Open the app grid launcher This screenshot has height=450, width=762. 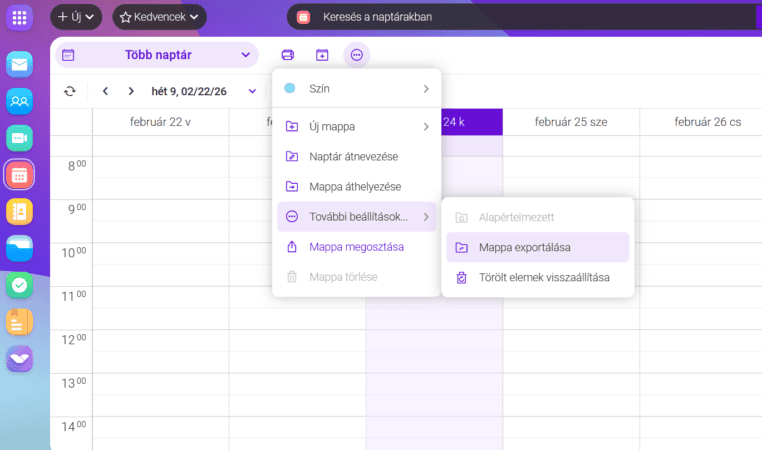pos(20,17)
